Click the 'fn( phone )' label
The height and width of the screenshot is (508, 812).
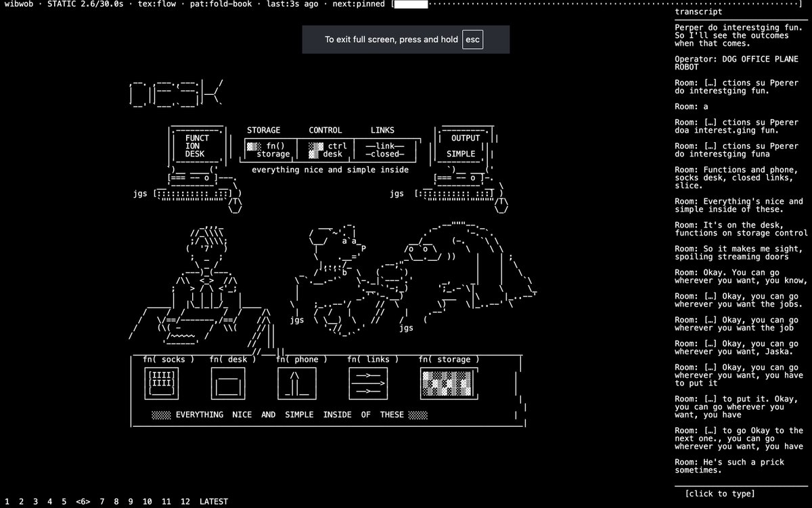coord(302,359)
